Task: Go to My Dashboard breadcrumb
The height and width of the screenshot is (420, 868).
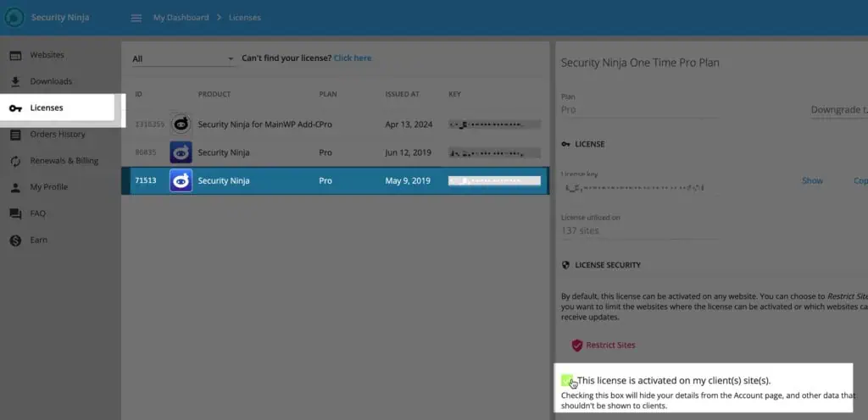Action: click(x=181, y=18)
